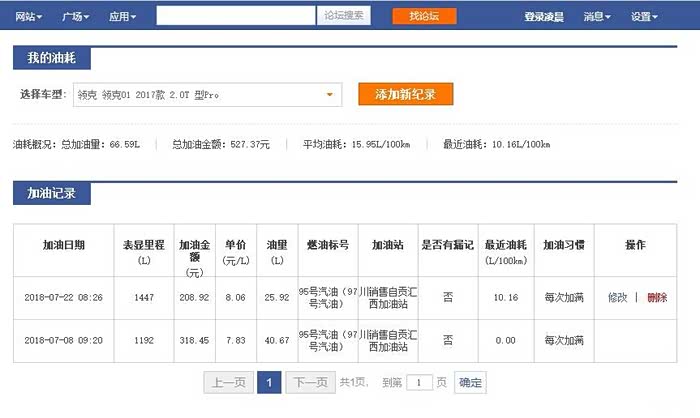This screenshot has width=700, height=418.
Task: Open the 登录凌晨 user link
Action: point(543,17)
